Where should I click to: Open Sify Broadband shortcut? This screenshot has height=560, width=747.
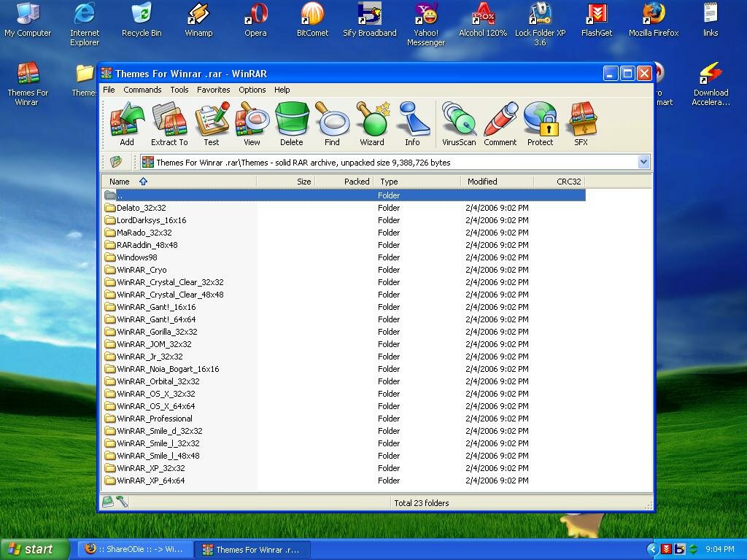click(370, 19)
